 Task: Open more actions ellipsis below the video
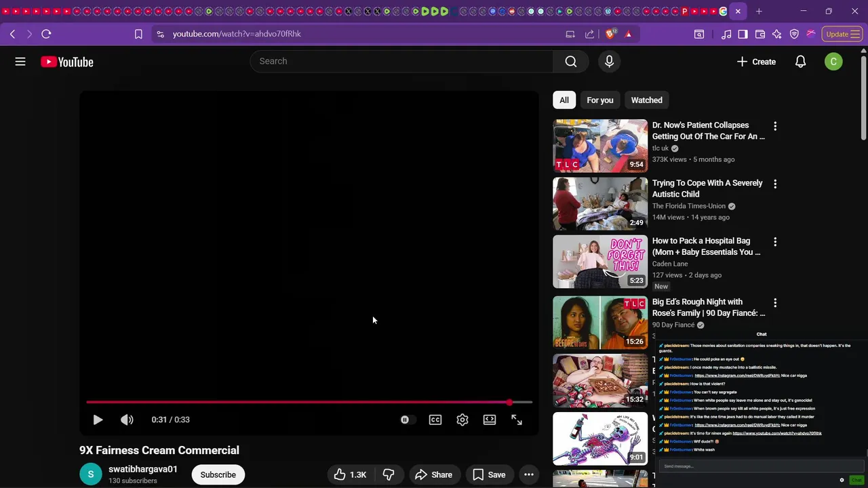[x=529, y=474]
